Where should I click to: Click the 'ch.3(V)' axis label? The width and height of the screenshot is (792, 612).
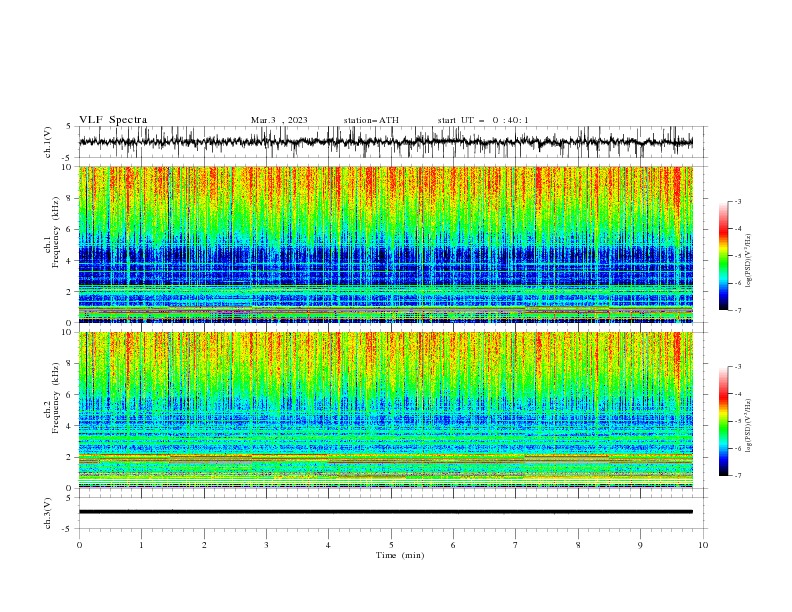[x=48, y=513]
